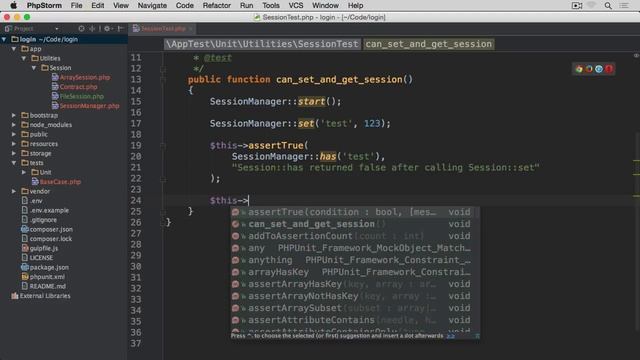Select the .env.example file
The image size is (640, 360).
click(x=45, y=210)
